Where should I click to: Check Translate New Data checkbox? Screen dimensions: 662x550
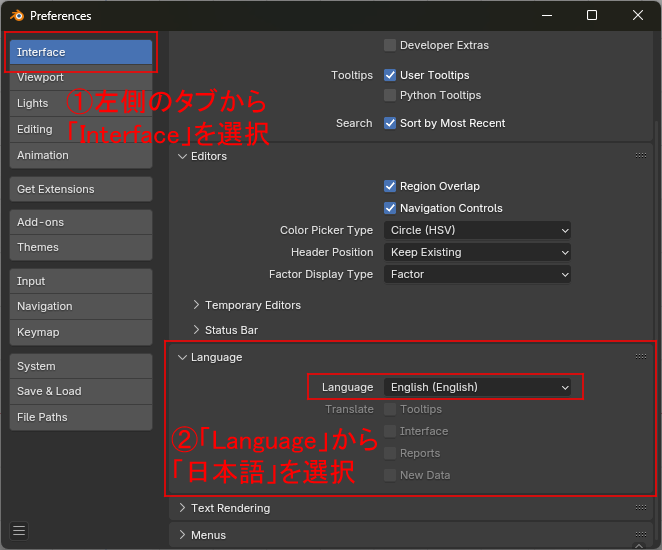pyautogui.click(x=390, y=475)
